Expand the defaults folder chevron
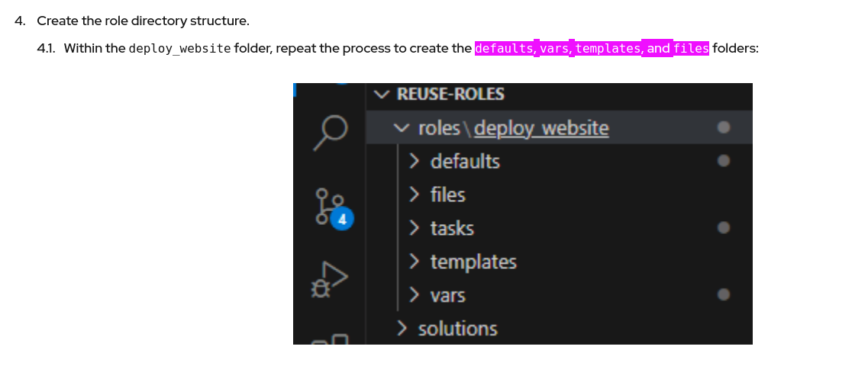 pyautogui.click(x=414, y=162)
